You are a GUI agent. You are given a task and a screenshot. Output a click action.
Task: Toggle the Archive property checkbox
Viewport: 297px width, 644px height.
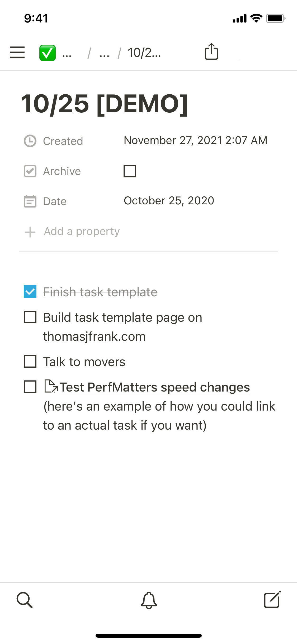click(x=130, y=171)
